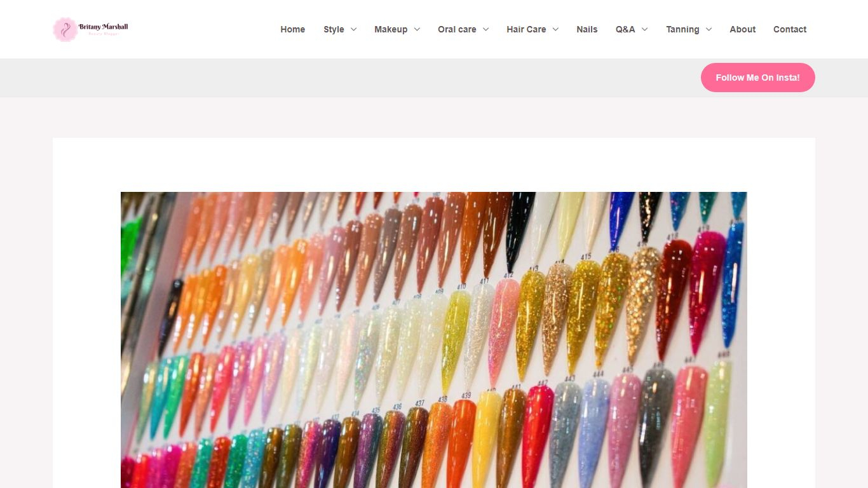Visit the About page

coord(743,29)
